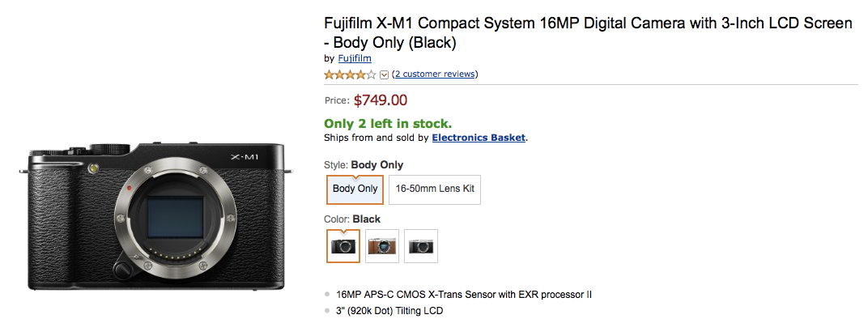
Task: Click the $749.00 price text
Action: 381,100
